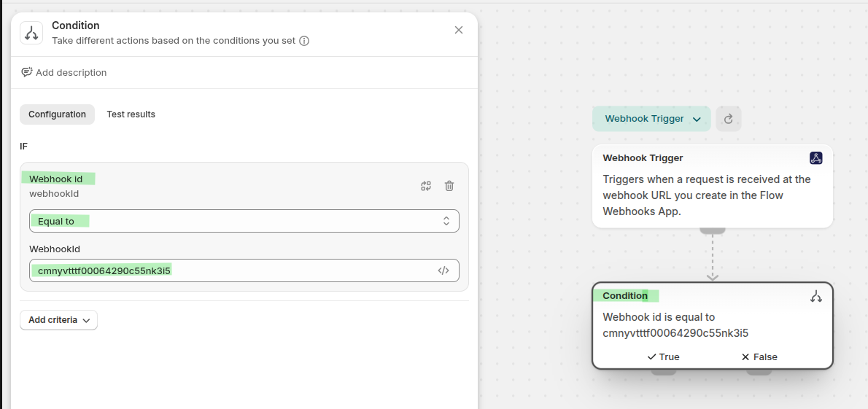Click the Flow Webhooks app icon on trigger card
This screenshot has width=868, height=409.
pos(815,158)
